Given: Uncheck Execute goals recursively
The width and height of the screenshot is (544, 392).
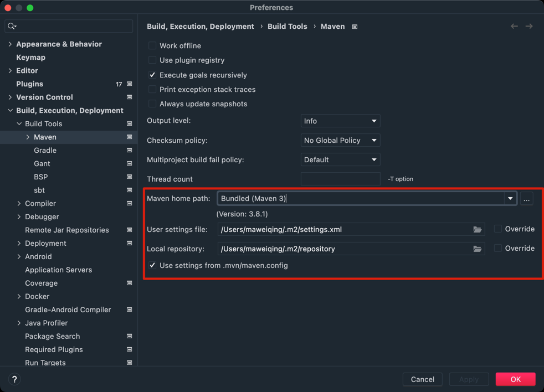Looking at the screenshot, I should (152, 75).
